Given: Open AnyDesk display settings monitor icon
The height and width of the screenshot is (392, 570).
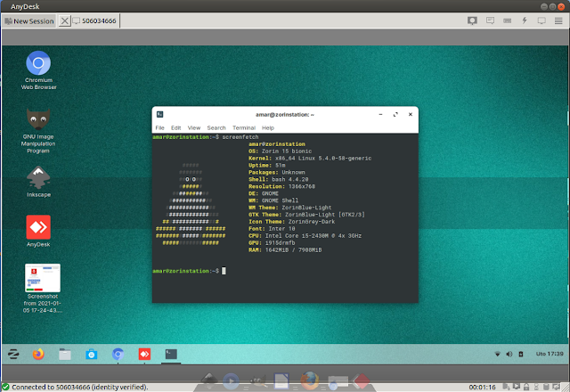Looking at the screenshot, I should click(x=541, y=20).
